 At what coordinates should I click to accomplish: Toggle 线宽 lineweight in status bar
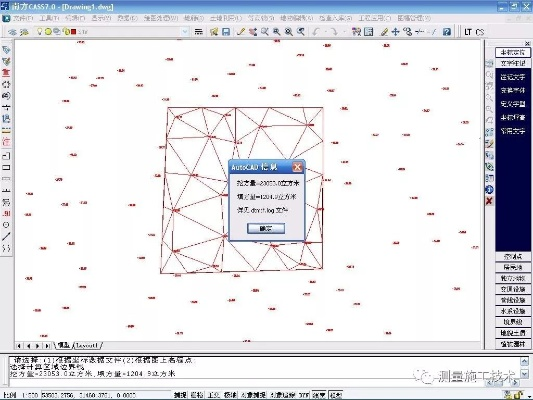click(x=319, y=395)
